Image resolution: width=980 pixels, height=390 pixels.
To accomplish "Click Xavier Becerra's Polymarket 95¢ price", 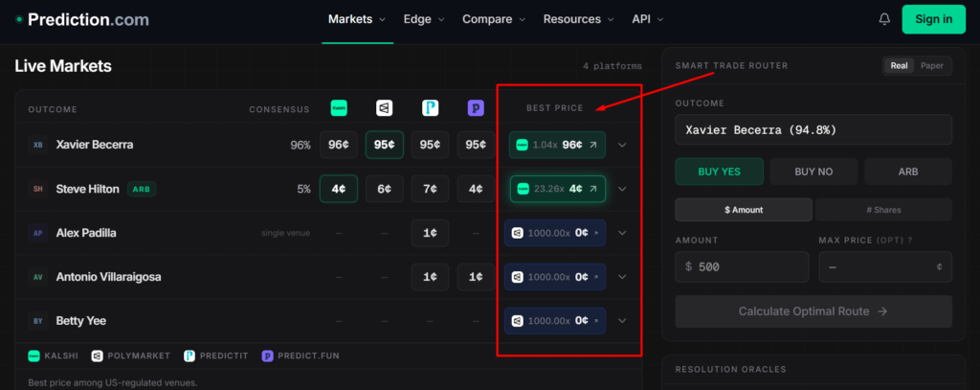I will [384, 145].
